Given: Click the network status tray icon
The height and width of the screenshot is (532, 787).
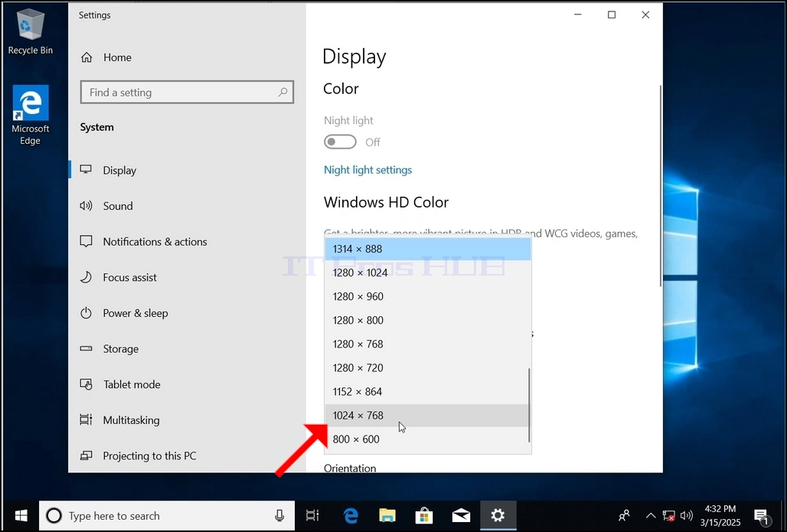Looking at the screenshot, I should point(668,515).
